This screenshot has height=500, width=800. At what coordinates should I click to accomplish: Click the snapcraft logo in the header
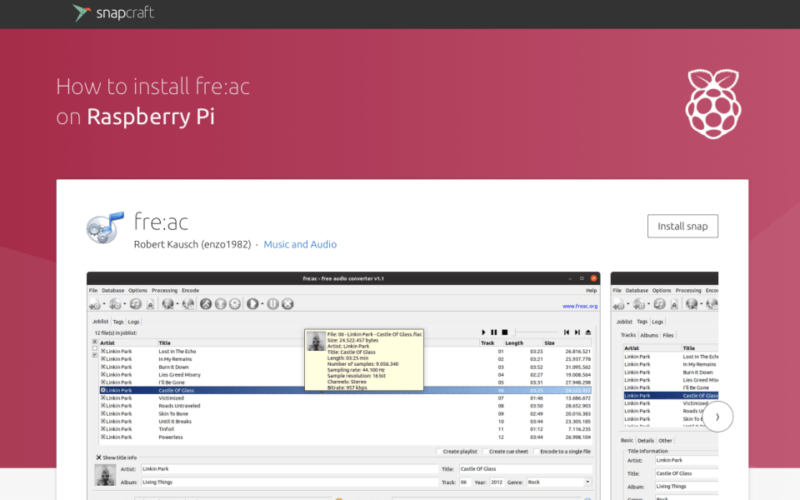113,13
